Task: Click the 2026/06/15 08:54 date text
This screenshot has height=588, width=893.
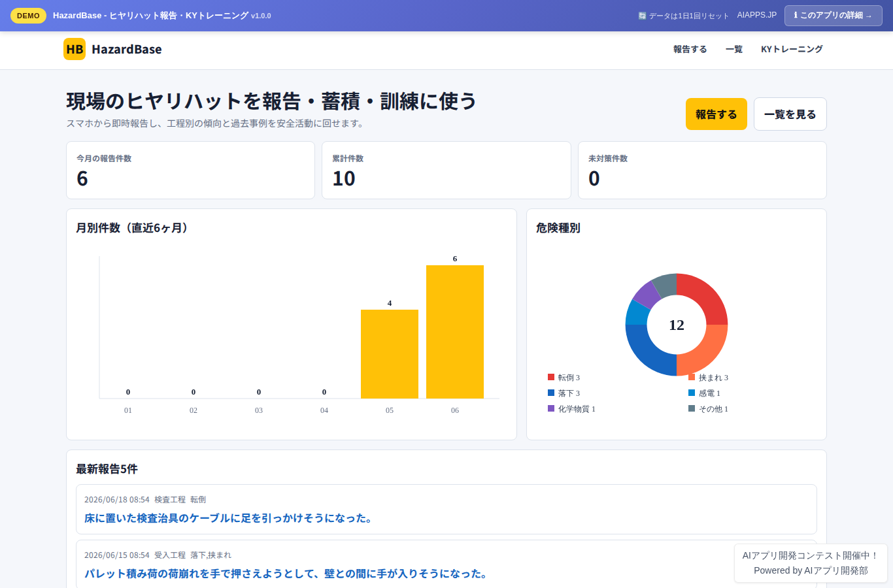Action: 117,555
